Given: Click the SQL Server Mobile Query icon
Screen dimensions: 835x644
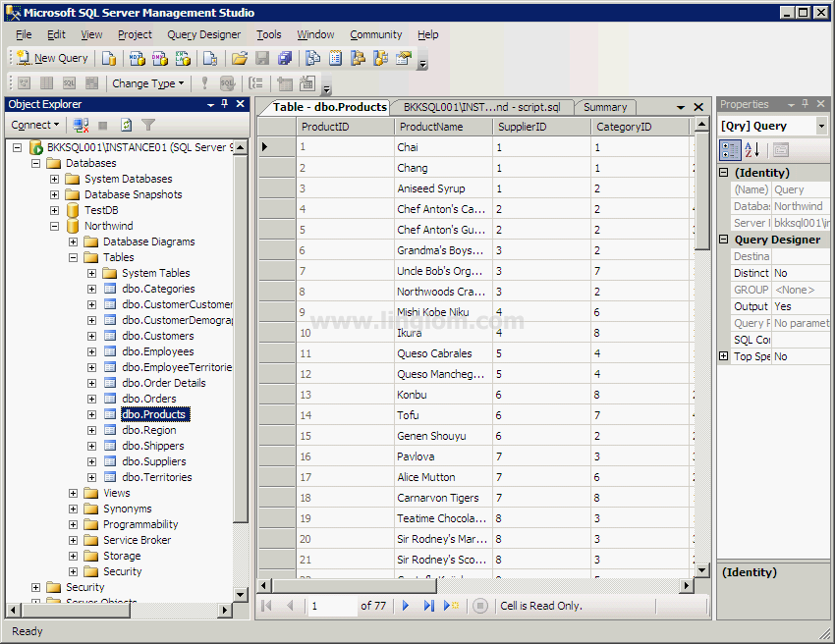Looking at the screenshot, I should tap(210, 58).
